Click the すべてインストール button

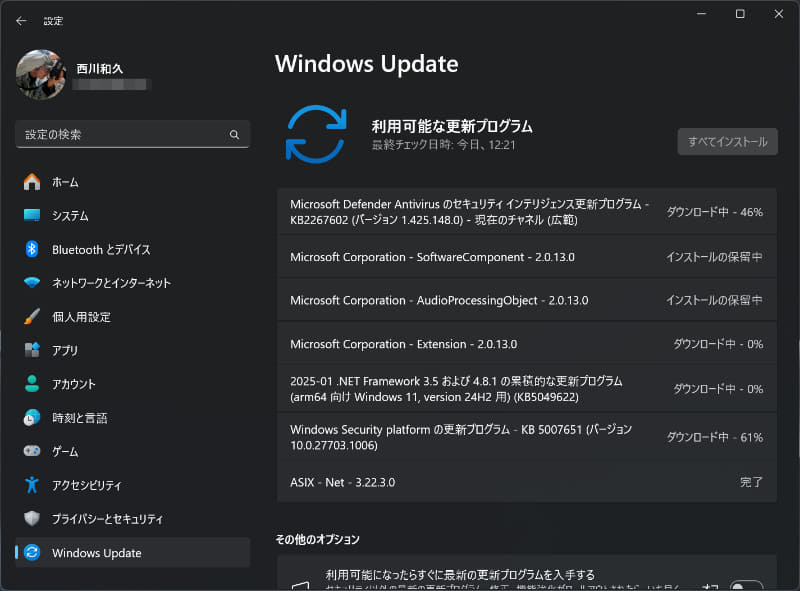coord(727,141)
